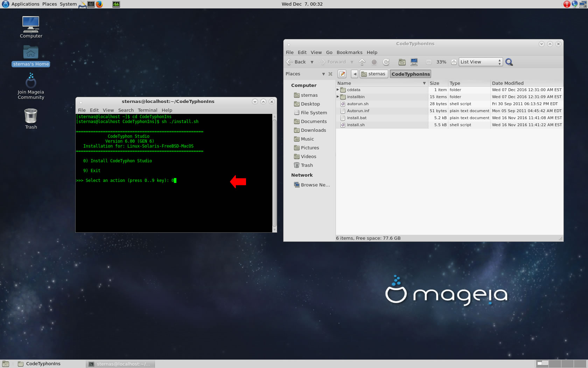Open terminal Help menu
The width and height of the screenshot is (588, 368).
[x=167, y=110]
